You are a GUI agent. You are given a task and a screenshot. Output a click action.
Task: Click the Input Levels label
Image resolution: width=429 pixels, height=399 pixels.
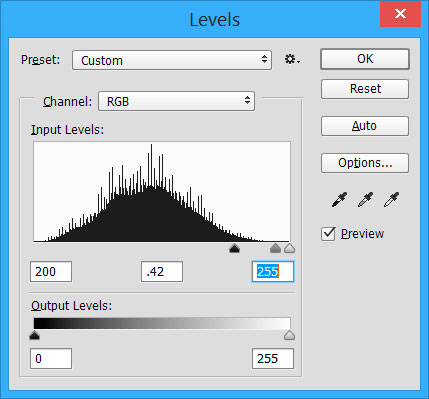pyautogui.click(x=68, y=130)
